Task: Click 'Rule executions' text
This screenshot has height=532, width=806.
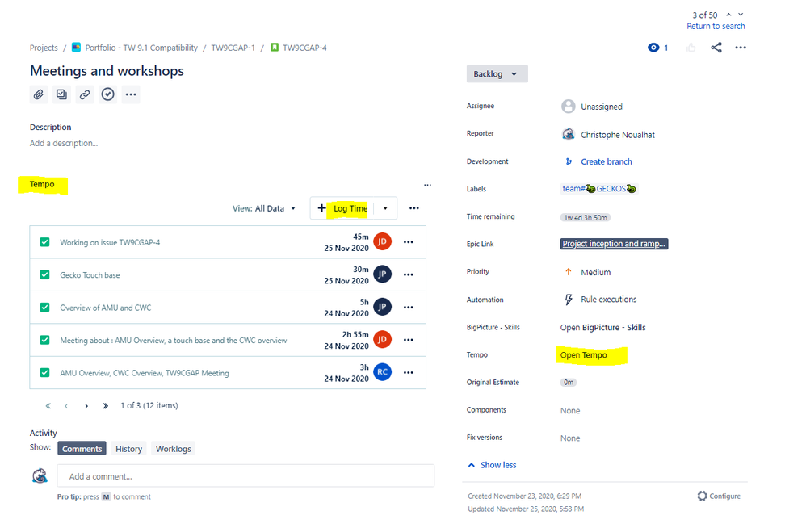Action: click(x=609, y=300)
